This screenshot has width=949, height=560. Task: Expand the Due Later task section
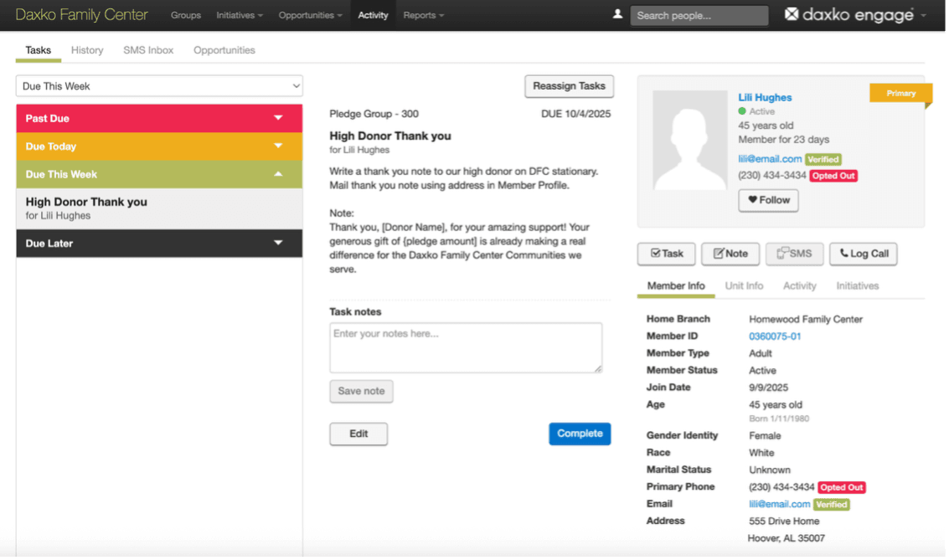pos(158,244)
